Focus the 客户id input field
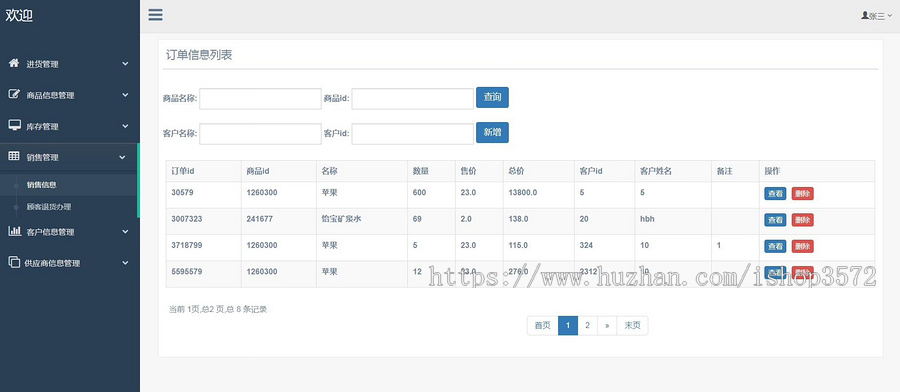This screenshot has height=392, width=900. 412,134
